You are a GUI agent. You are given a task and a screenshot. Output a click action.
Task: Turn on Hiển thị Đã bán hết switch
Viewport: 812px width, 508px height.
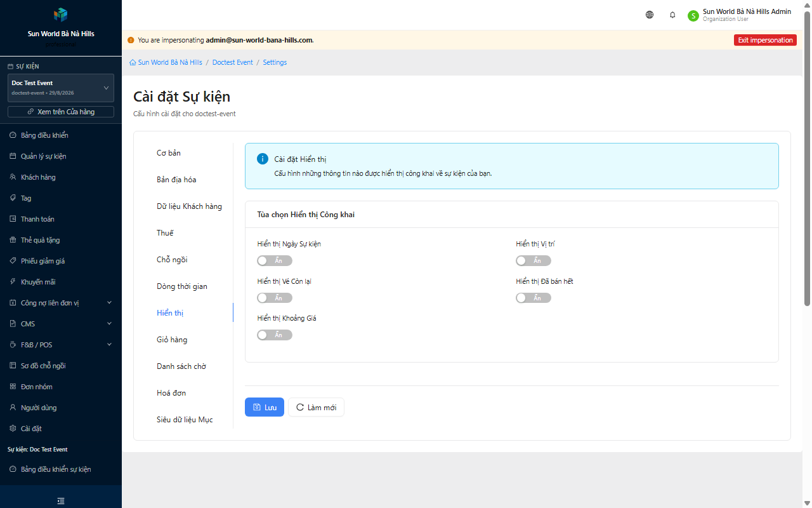(534, 298)
